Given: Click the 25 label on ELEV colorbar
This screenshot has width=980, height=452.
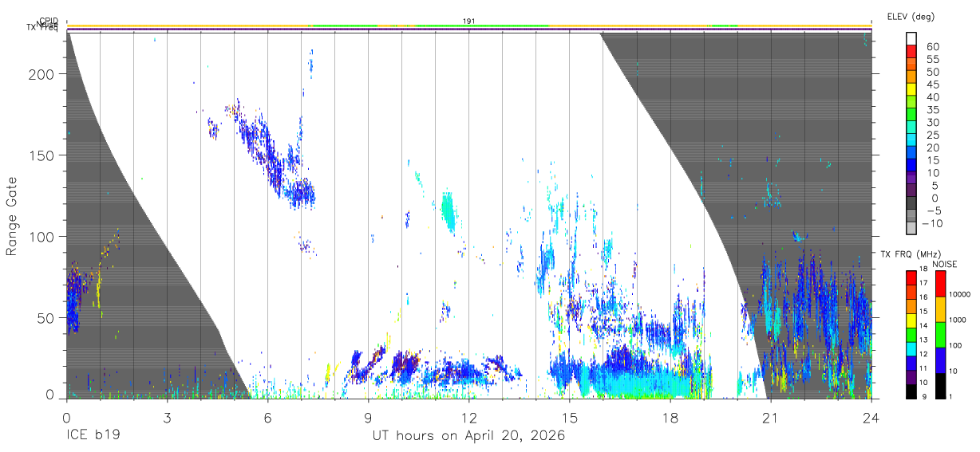Looking at the screenshot, I should (x=932, y=136).
